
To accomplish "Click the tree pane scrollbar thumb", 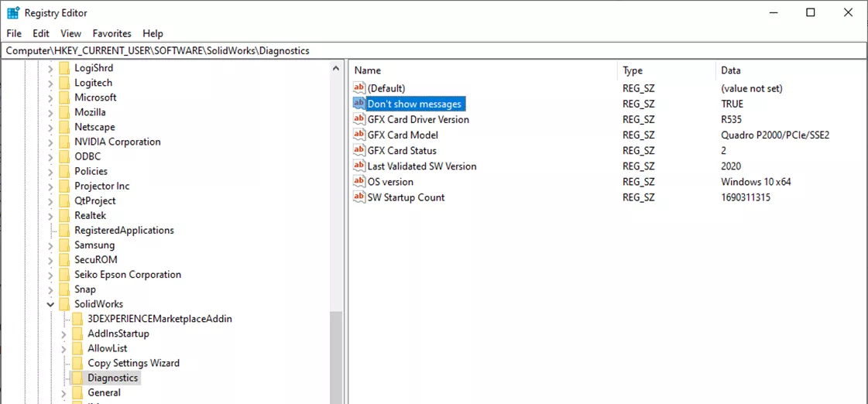I will 336,358.
